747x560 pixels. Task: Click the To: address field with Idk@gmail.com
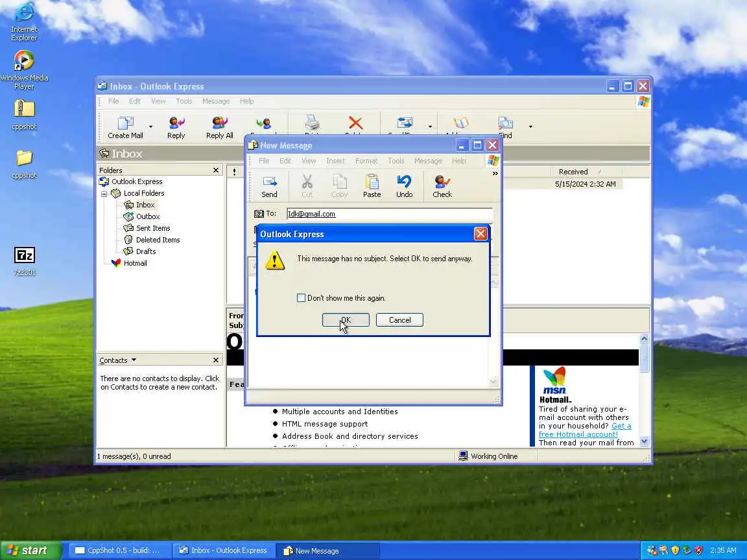[x=389, y=214]
